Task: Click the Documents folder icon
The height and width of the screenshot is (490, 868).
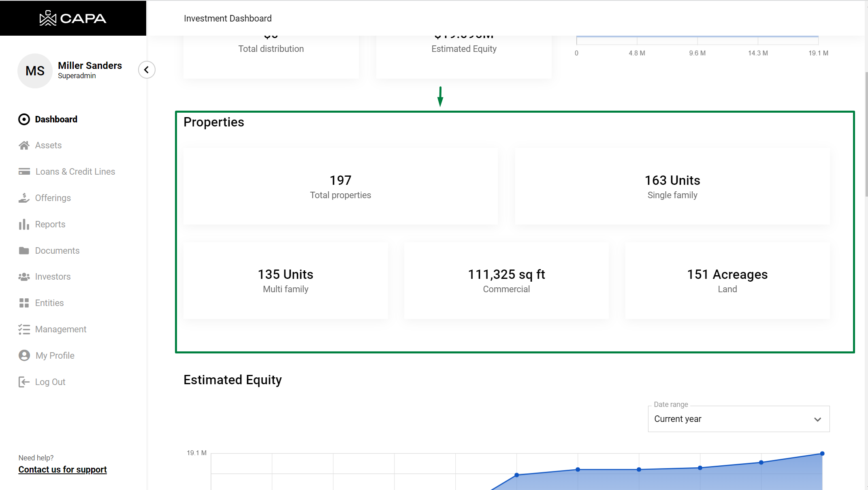Action: point(24,251)
